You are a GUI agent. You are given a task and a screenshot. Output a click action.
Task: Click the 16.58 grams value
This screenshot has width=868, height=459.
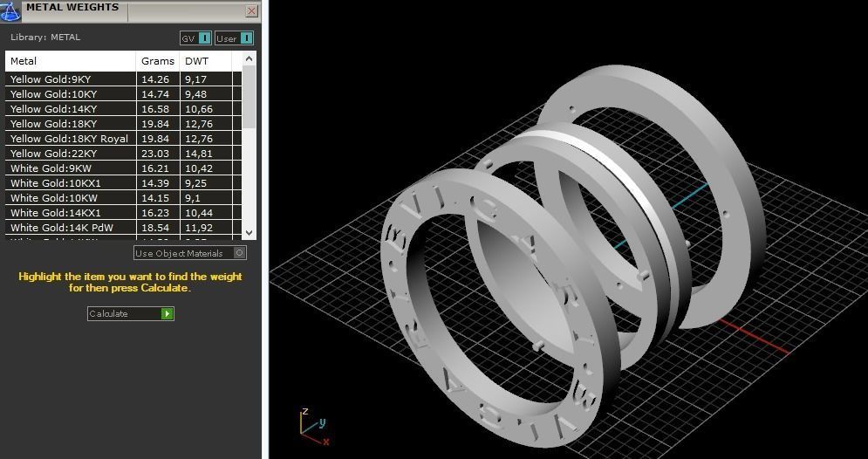(x=155, y=109)
